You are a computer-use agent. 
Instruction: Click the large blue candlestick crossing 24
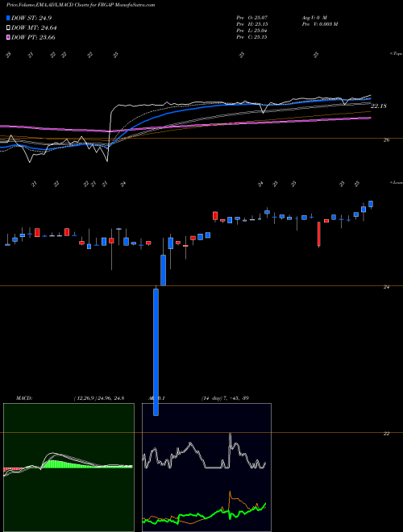156,351
